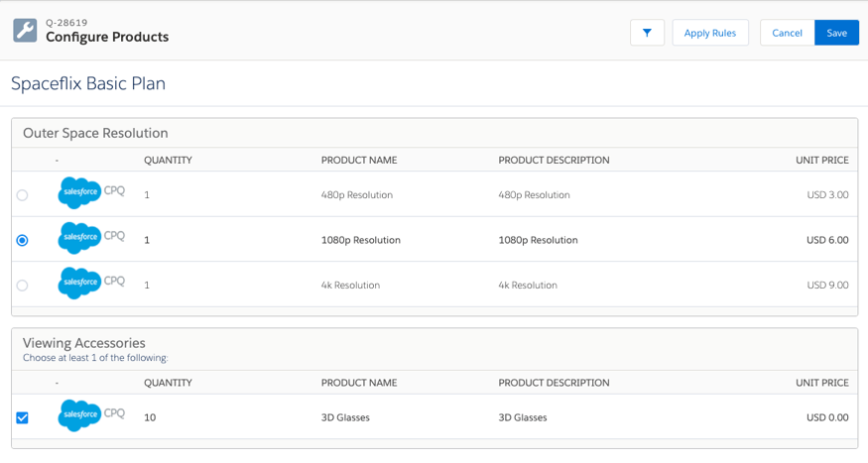Image resolution: width=868 pixels, height=463 pixels.
Task: Click the 1080p Resolution product name
Action: coord(360,240)
